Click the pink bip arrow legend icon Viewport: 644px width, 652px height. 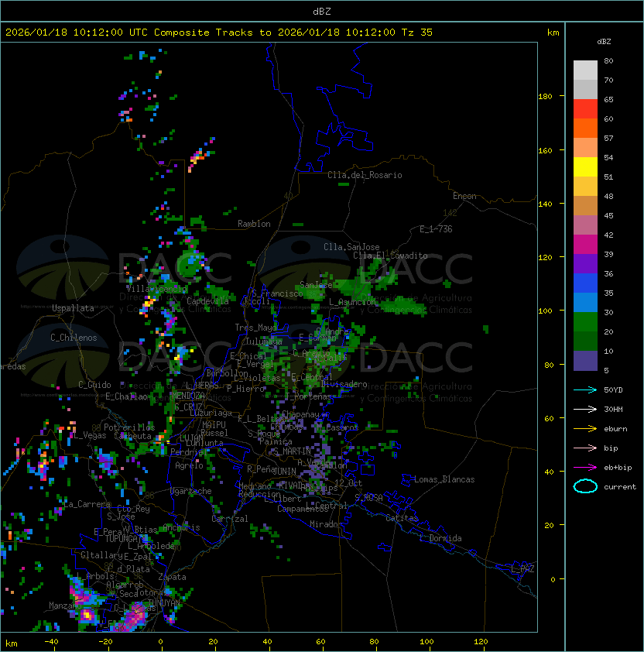coord(585,448)
